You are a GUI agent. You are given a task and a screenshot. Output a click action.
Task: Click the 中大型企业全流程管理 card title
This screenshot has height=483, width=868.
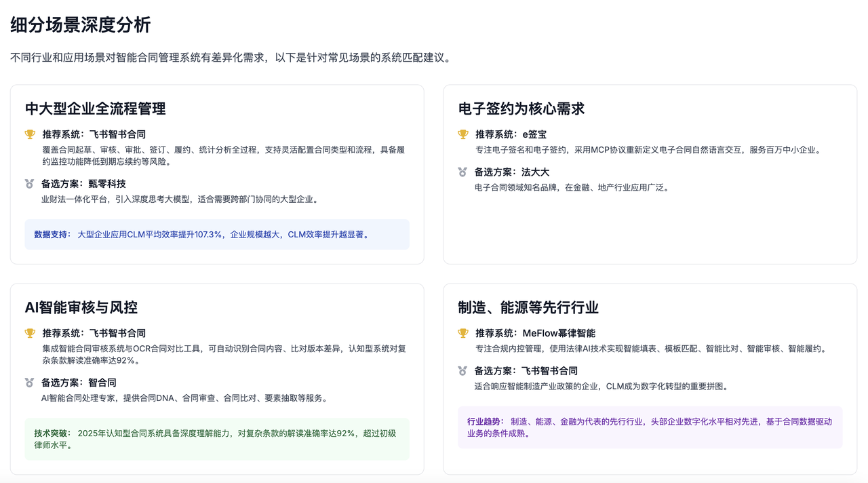point(96,109)
